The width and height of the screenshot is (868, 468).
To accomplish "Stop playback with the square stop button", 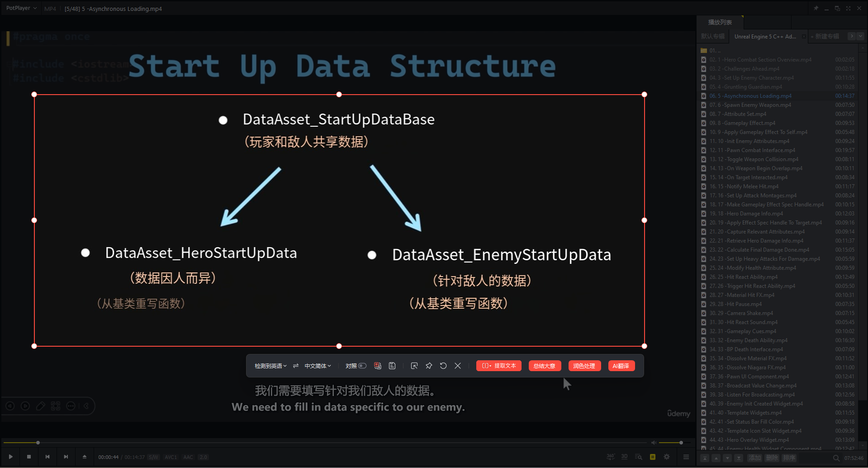I will pyautogui.click(x=29, y=457).
